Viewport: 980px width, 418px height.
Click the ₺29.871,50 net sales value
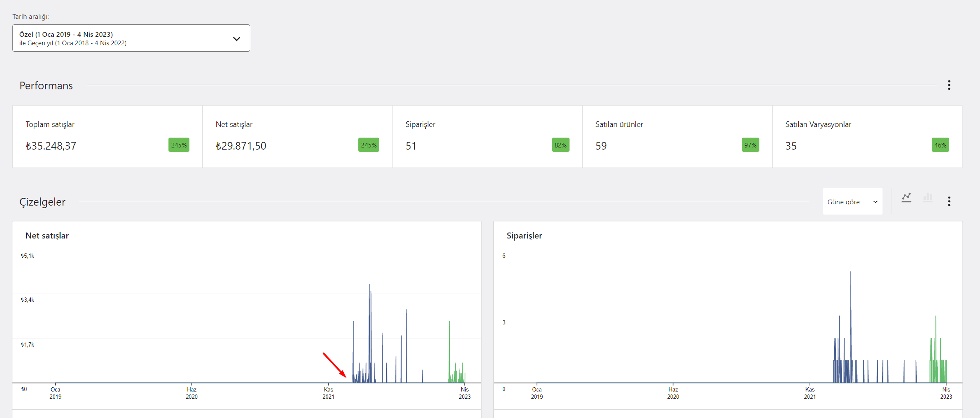(241, 146)
